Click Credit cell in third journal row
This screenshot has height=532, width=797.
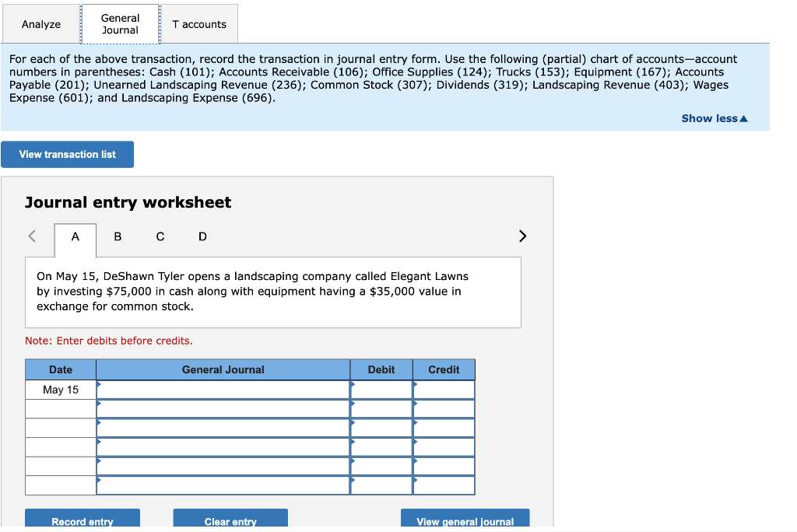[x=444, y=428]
